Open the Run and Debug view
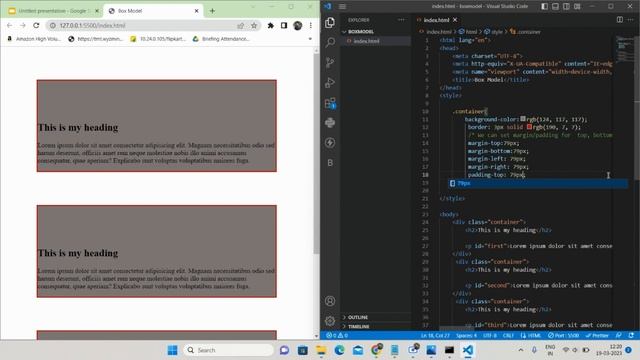Viewport: 640px width, 360px height. (330, 82)
